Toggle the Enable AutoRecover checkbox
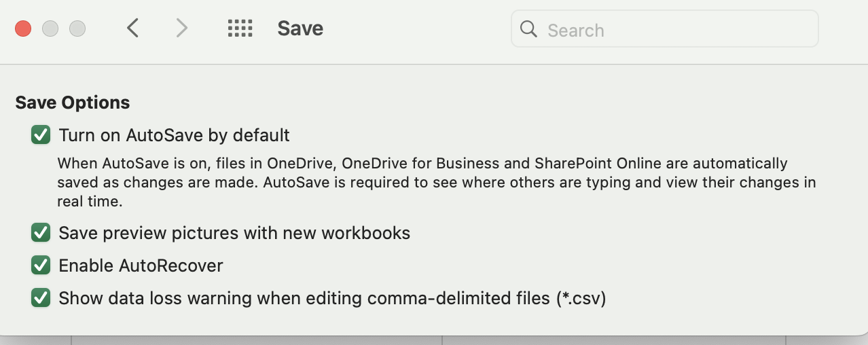 coord(41,266)
